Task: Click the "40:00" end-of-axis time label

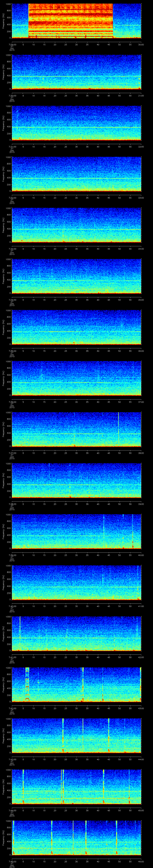Action: tap(141, 555)
